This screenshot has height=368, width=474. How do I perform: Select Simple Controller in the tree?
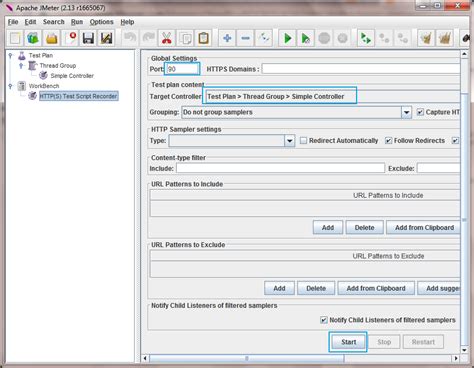click(72, 76)
